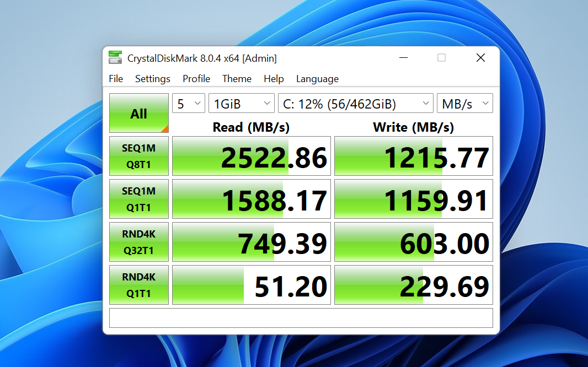Start the SEQ1M Q8T1 test
Screen dimensions: 588x367
click(x=139, y=156)
